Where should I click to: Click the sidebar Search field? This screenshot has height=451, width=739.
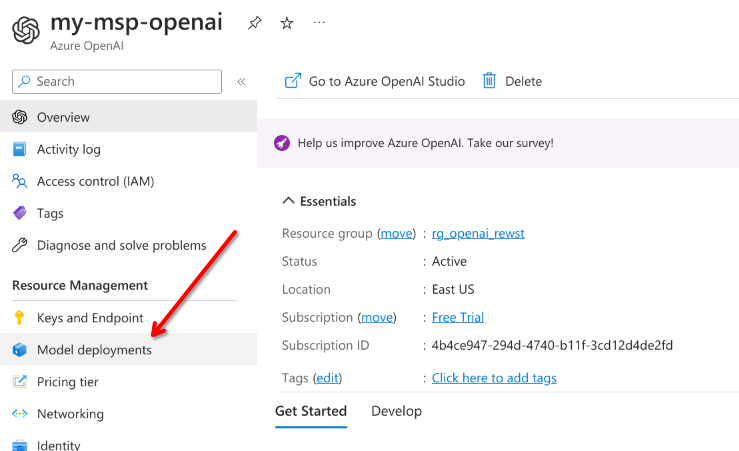[117, 82]
